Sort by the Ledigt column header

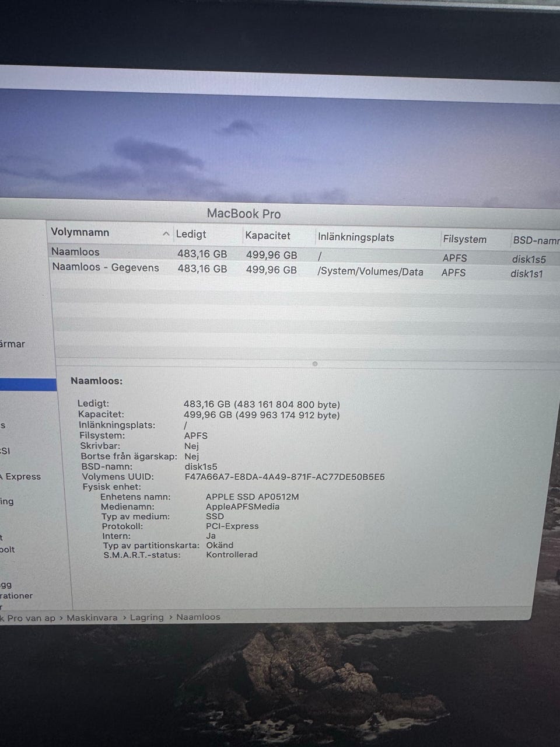coord(191,234)
